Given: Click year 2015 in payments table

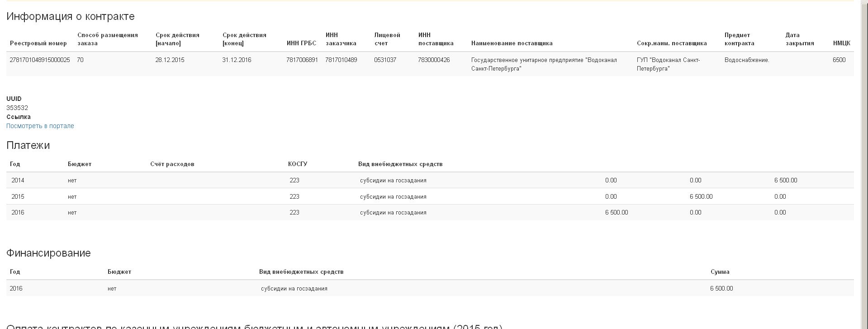Looking at the screenshot, I should click(x=18, y=196).
